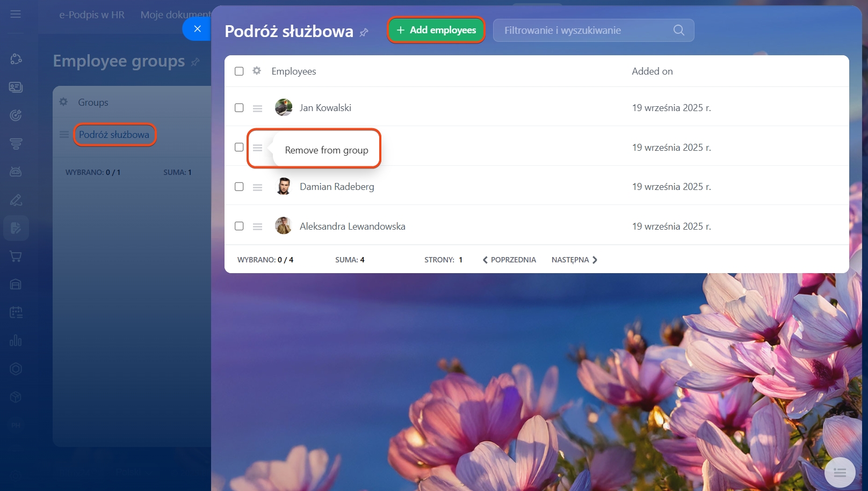Screen dimensions: 868x491
Task: Open Jan Kowalski's name link
Action: coord(325,108)
